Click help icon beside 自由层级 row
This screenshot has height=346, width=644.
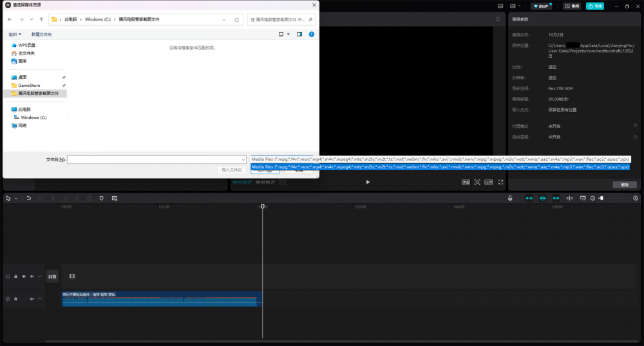(x=635, y=136)
